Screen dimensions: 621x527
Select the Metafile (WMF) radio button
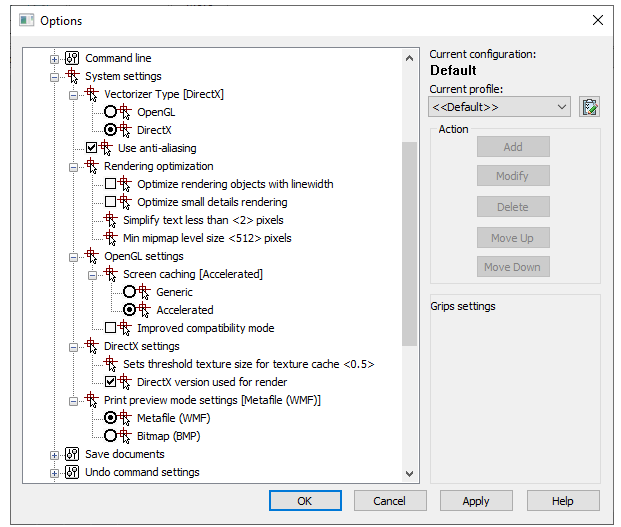point(110,418)
